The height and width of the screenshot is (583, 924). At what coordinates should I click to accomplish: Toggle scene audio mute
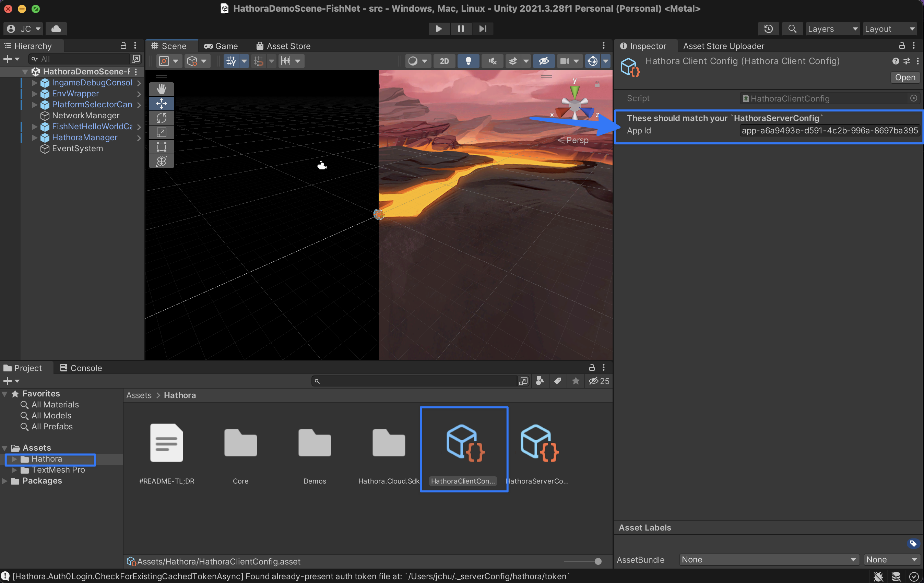coord(492,61)
